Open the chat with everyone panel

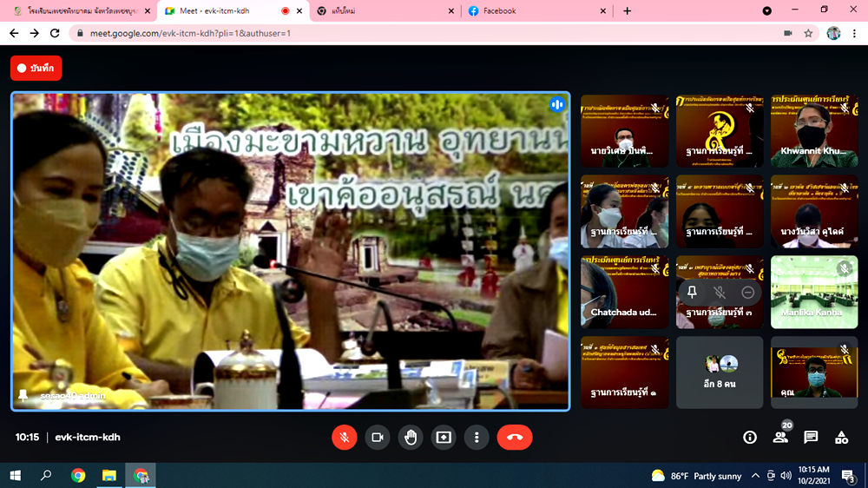pyautogui.click(x=811, y=438)
